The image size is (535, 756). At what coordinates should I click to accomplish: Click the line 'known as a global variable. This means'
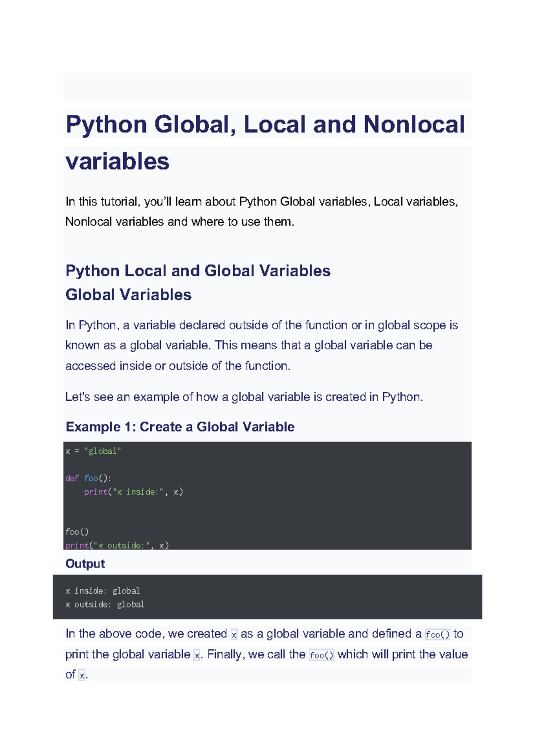pyautogui.click(x=249, y=345)
